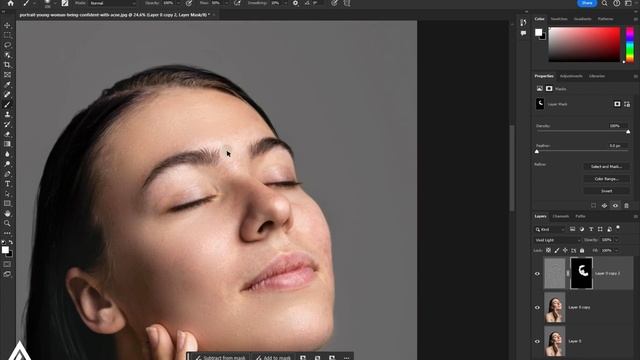Viewport: 640px width, 360px height.
Task: Hide Layer 0 copy 2 visibility
Action: click(537, 273)
